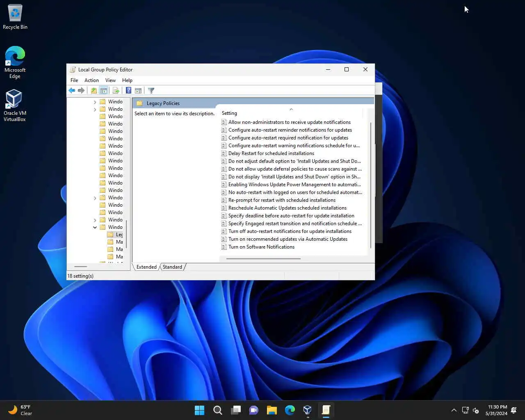Switch to the Standard tab

click(x=172, y=267)
